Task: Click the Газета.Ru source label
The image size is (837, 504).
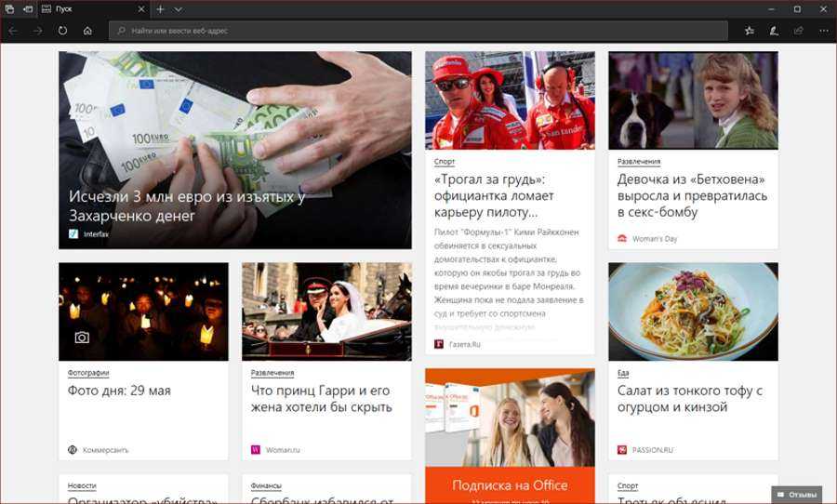Action: click(x=464, y=344)
